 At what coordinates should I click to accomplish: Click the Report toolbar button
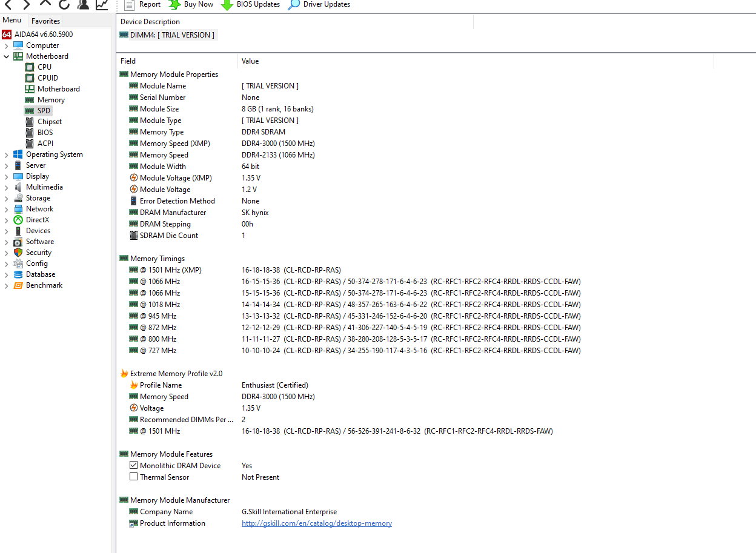(143, 4)
